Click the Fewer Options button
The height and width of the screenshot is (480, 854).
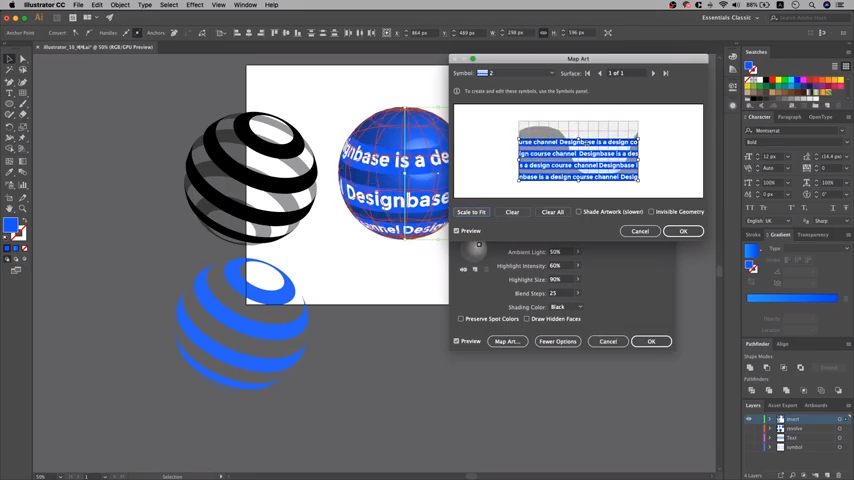point(558,342)
